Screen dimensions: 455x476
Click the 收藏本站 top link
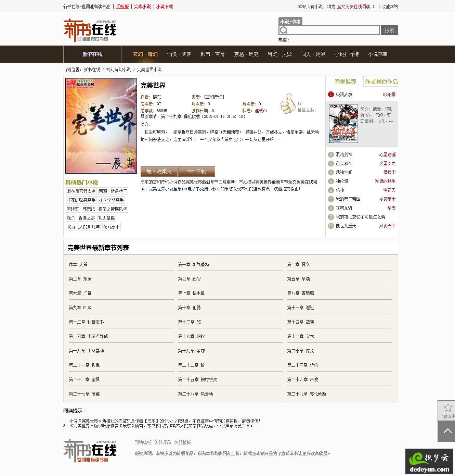(390, 7)
